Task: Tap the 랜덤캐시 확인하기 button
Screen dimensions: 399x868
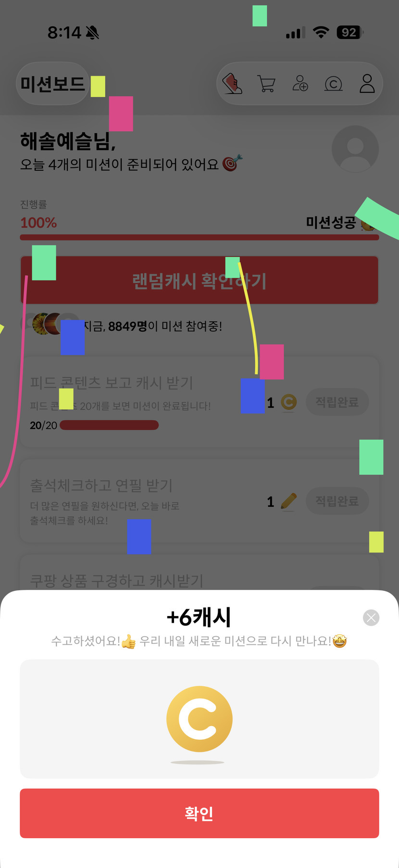Action: tap(199, 280)
